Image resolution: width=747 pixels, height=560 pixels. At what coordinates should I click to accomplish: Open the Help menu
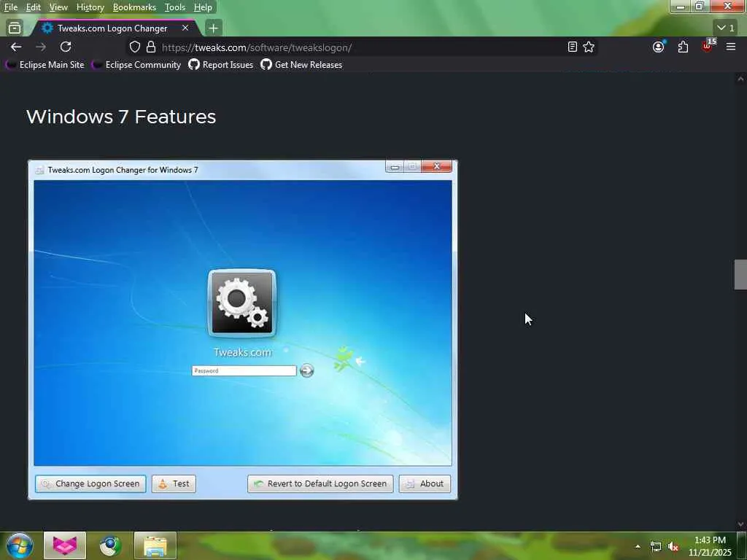click(x=203, y=7)
